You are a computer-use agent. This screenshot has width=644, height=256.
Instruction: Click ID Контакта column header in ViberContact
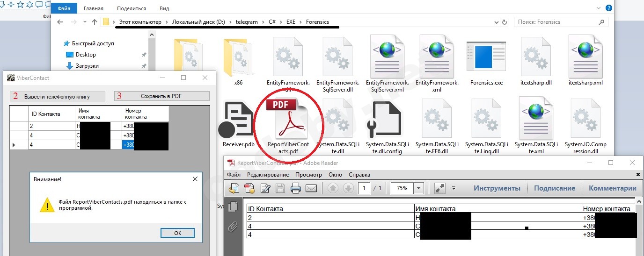click(51, 114)
